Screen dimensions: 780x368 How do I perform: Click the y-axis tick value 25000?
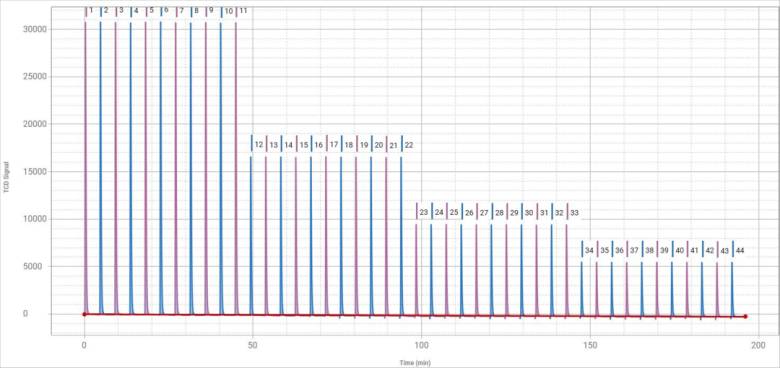pyautogui.click(x=35, y=77)
